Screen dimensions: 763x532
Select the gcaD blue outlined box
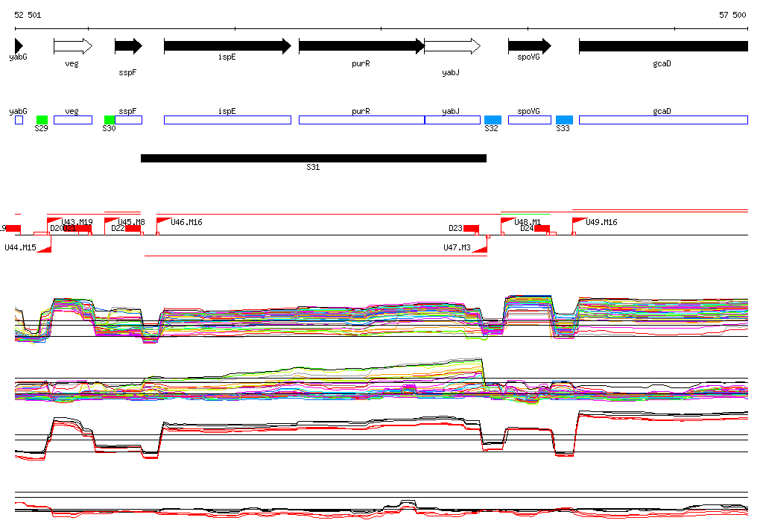click(663, 120)
